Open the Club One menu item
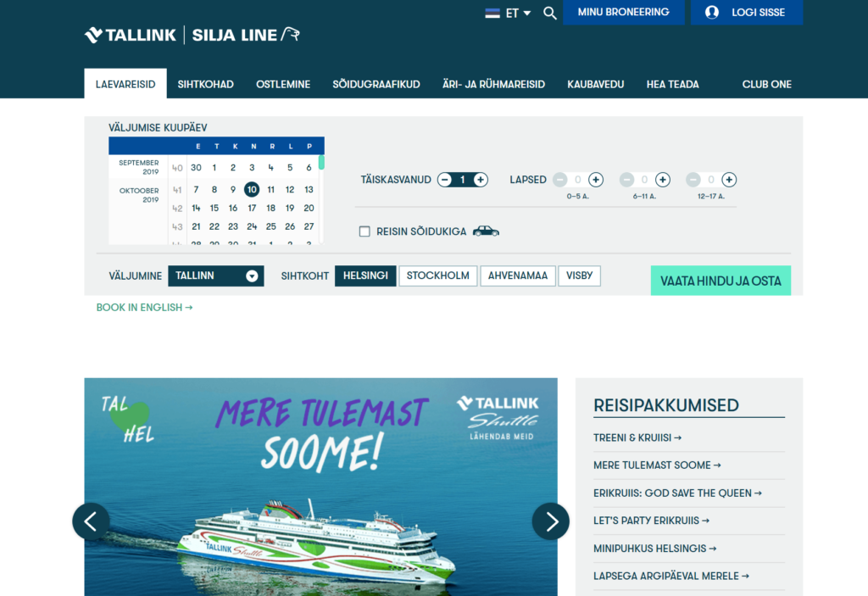 (x=766, y=84)
